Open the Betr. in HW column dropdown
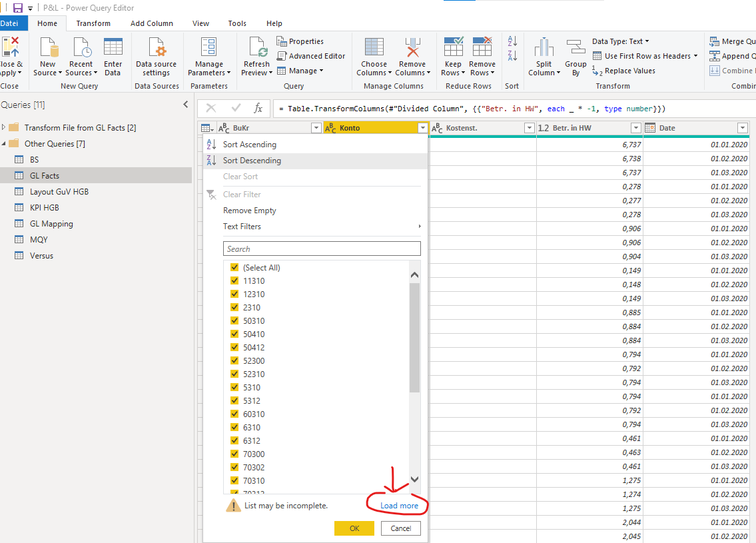This screenshot has width=756, height=543. (x=635, y=128)
